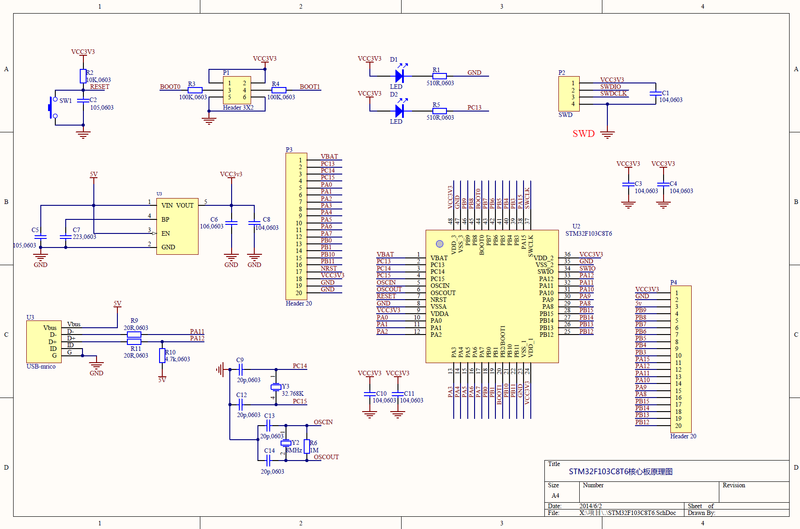Select the Y2 8MHz crystal symbol
Viewport: 800px width, 529px height.
tap(286, 442)
